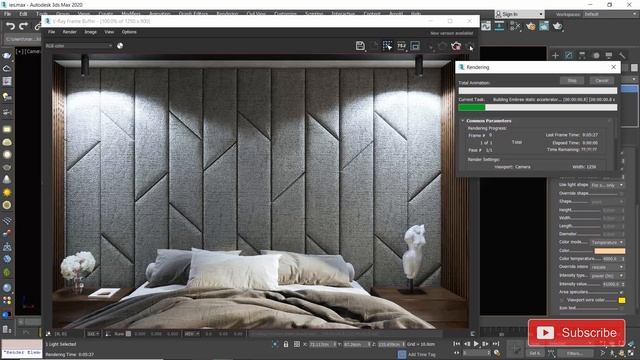Viewport: 640px width, 360px height.
Task: Switch to the Display tab in command panel
Action: coord(609,55)
